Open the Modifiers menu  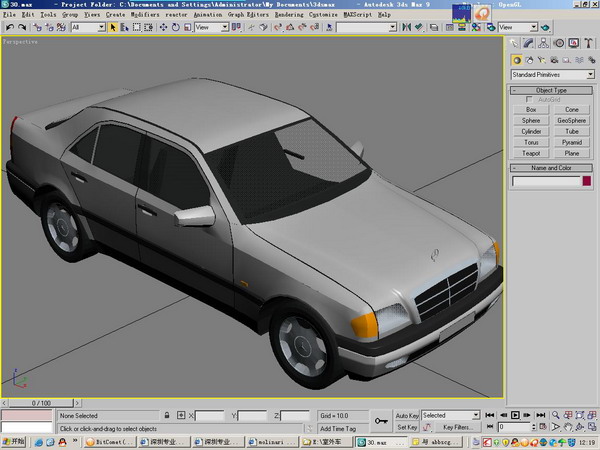pos(146,16)
